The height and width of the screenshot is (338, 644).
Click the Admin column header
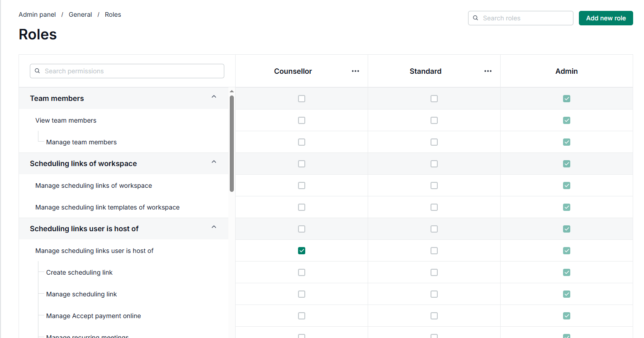(567, 71)
